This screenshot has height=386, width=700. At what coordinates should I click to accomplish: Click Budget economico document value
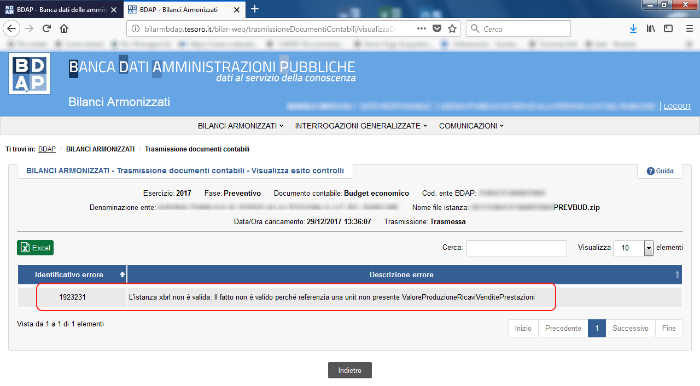376,193
